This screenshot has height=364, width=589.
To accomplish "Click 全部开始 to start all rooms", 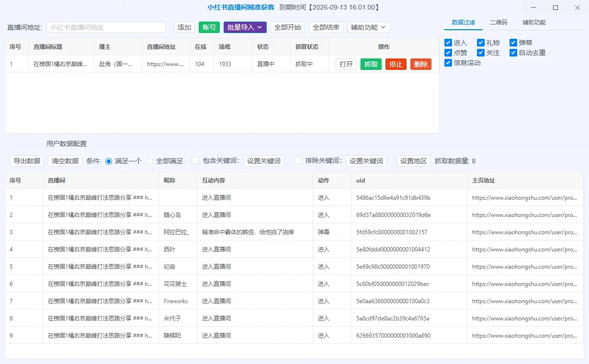I will tap(288, 27).
